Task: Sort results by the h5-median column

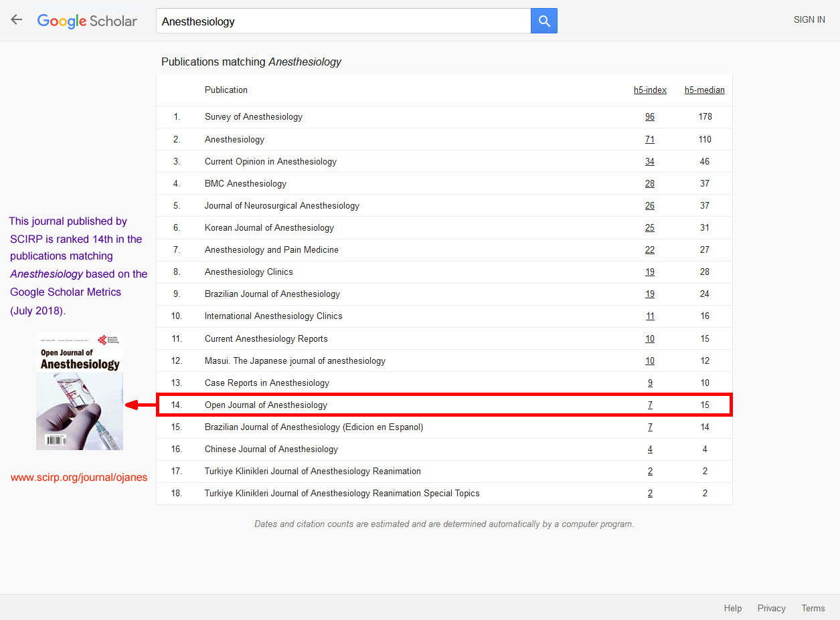Action: pos(704,90)
